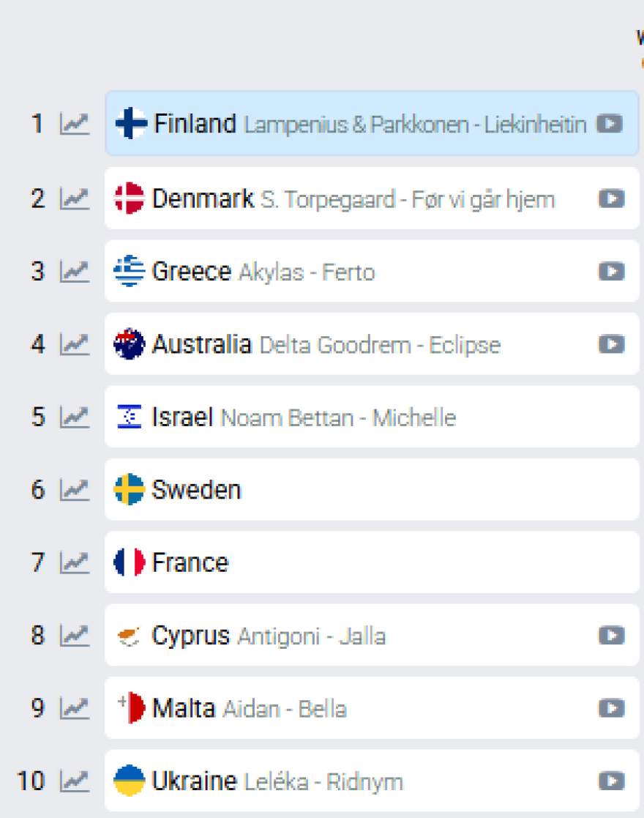Open the Ukraine Leléka Ridnym video icon
Image resolution: width=644 pixels, height=818 pixels.
point(611,781)
